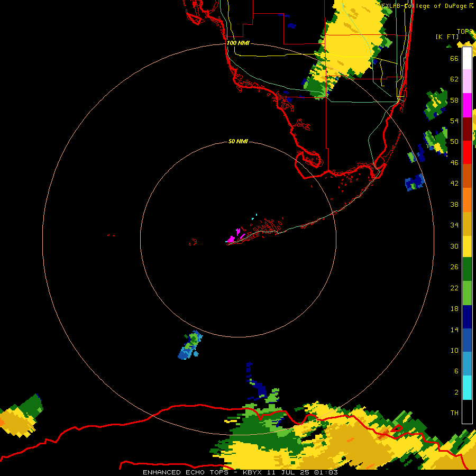The height and width of the screenshot is (476, 476).
Task: Click the 14 value on the legend
Action: pyautogui.click(x=454, y=329)
